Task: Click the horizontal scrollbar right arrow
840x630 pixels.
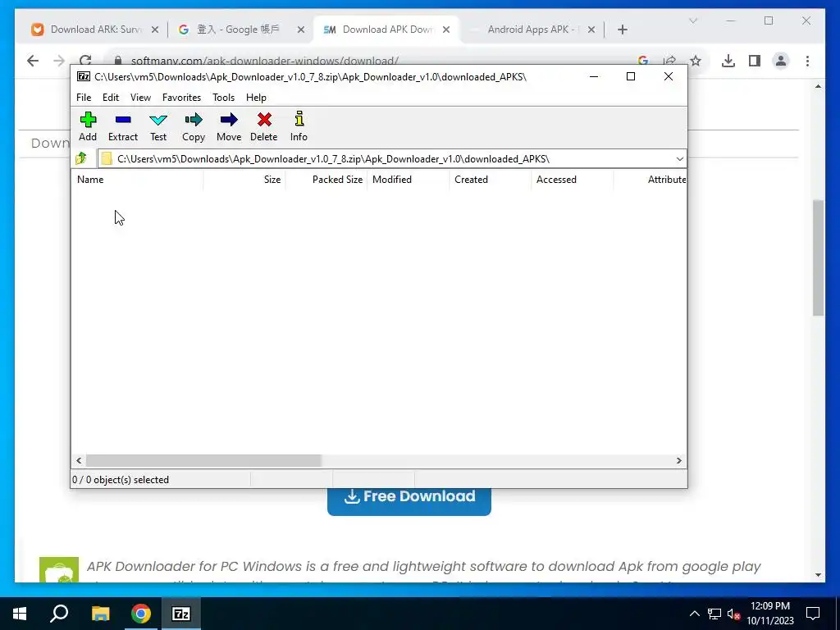Action: 678,461
